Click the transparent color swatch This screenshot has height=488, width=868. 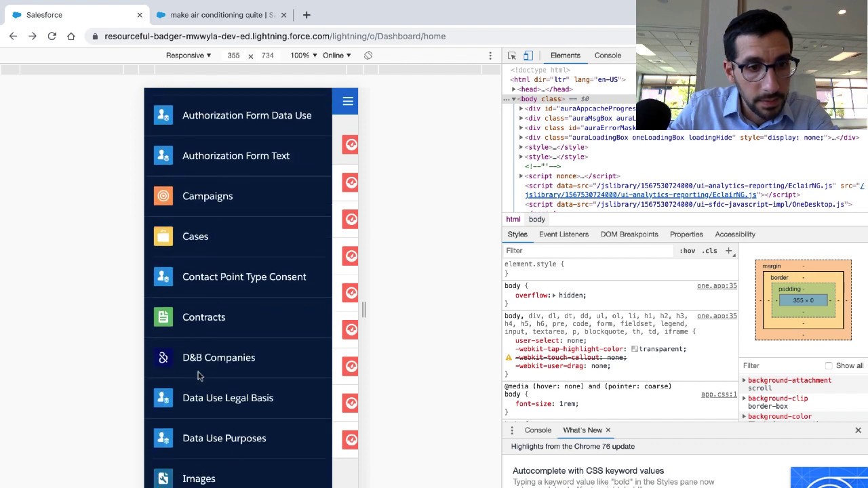pyautogui.click(x=635, y=349)
